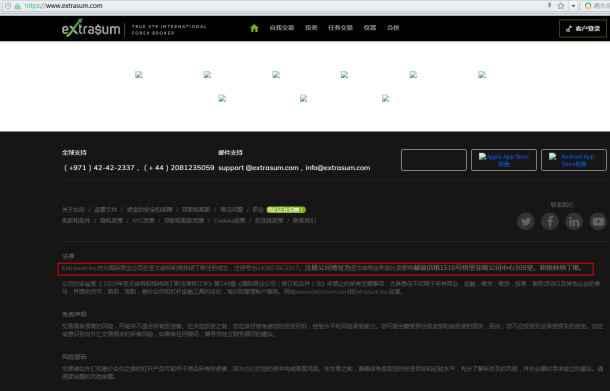This screenshot has height=391, width=610.
Task: Click the (+44) 2081235059 phone number
Action: 179,168
